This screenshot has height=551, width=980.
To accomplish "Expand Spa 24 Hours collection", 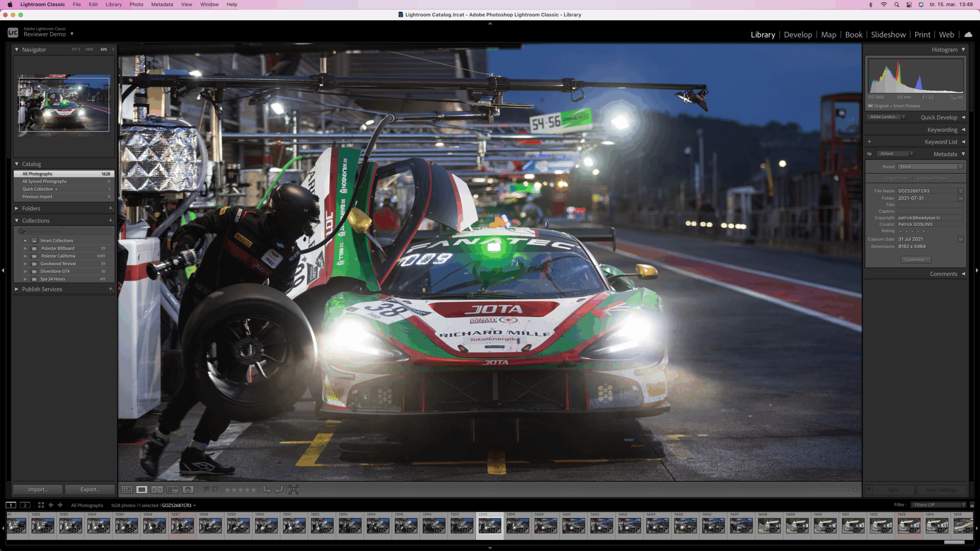I will tap(25, 279).
